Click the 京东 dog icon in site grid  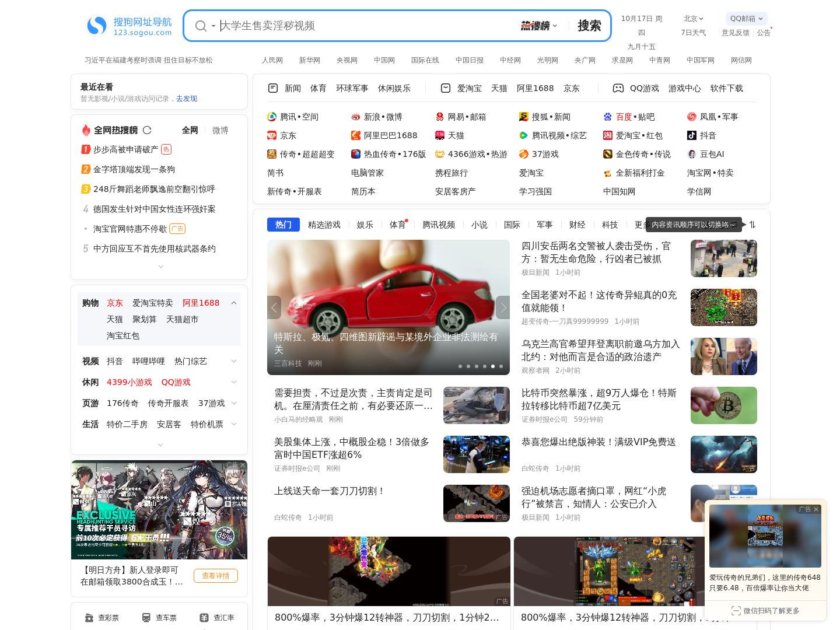pyautogui.click(x=272, y=135)
